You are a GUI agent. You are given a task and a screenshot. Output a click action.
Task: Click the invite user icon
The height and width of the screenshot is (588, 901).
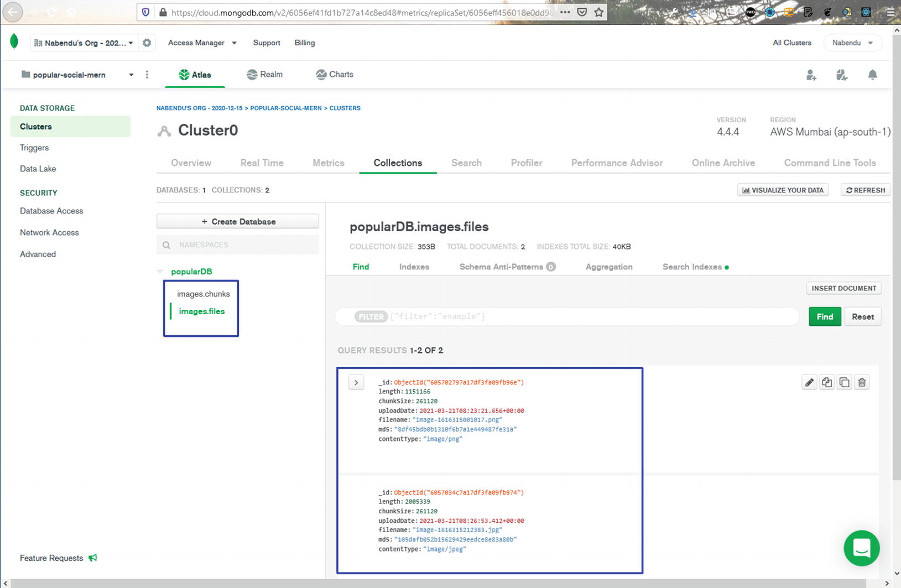click(x=811, y=75)
